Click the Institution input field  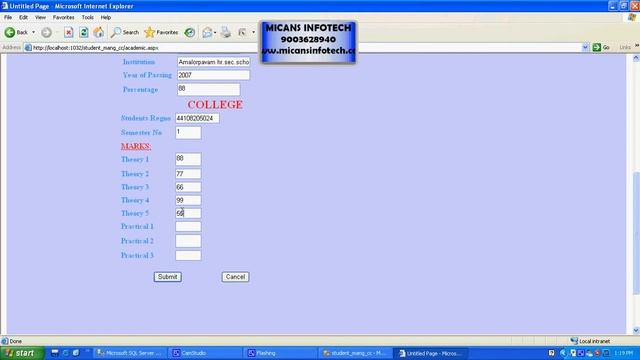point(213,62)
